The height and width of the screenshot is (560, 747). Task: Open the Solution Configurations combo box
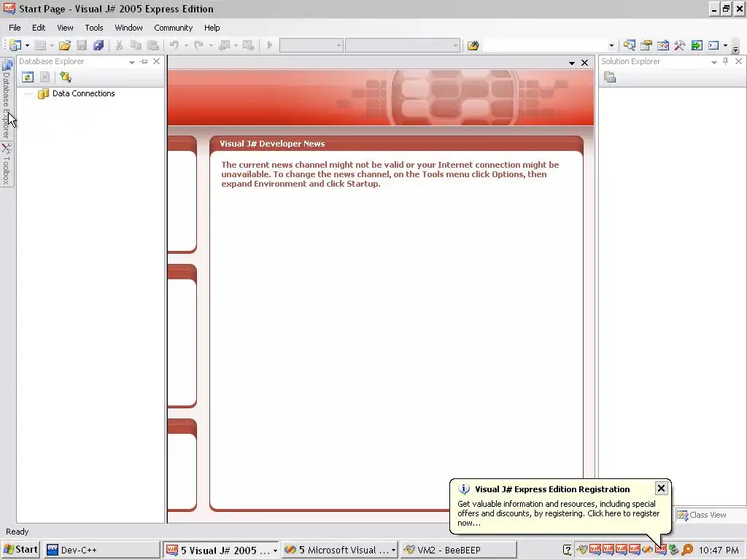tap(311, 46)
